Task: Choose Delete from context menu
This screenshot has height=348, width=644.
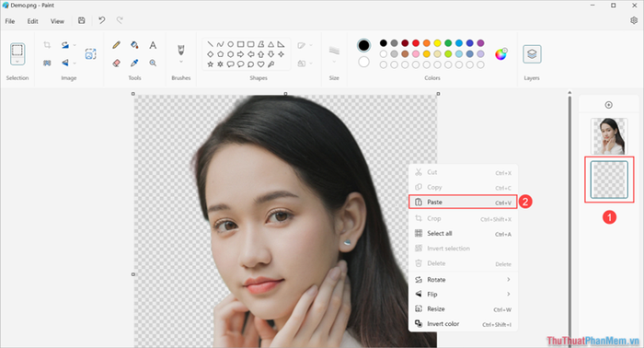Action: coord(463,263)
